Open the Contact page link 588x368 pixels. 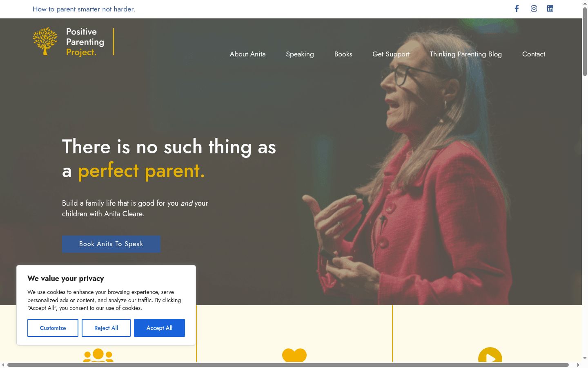533,54
